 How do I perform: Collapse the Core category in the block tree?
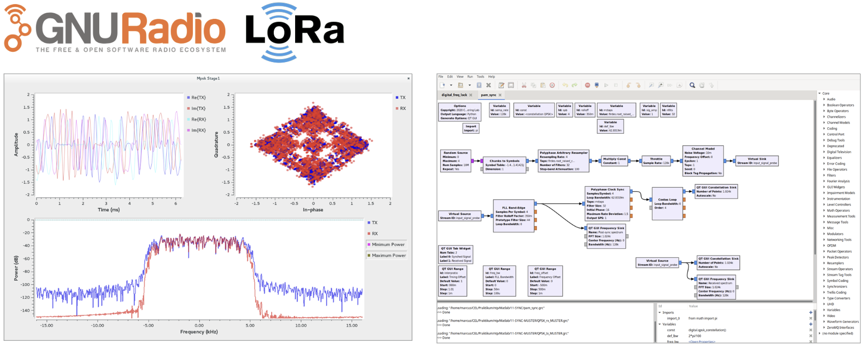click(820, 93)
